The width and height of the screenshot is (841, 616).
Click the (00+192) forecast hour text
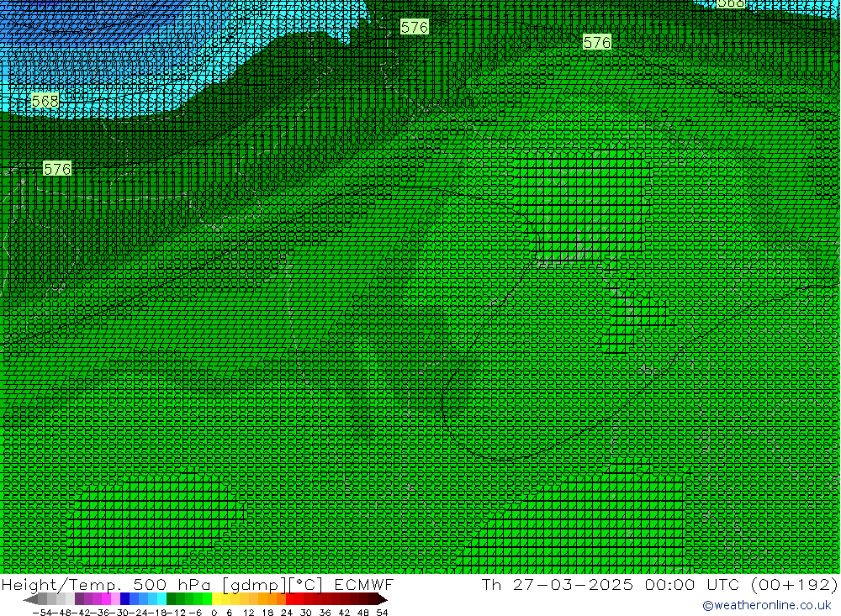[x=794, y=584]
